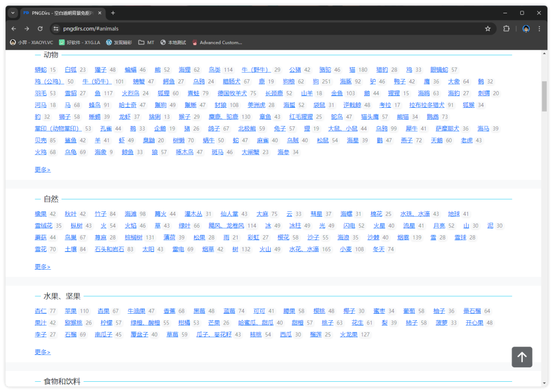Open the tab search dropdown chevron
This screenshot has width=553, height=392.
click(13, 13)
